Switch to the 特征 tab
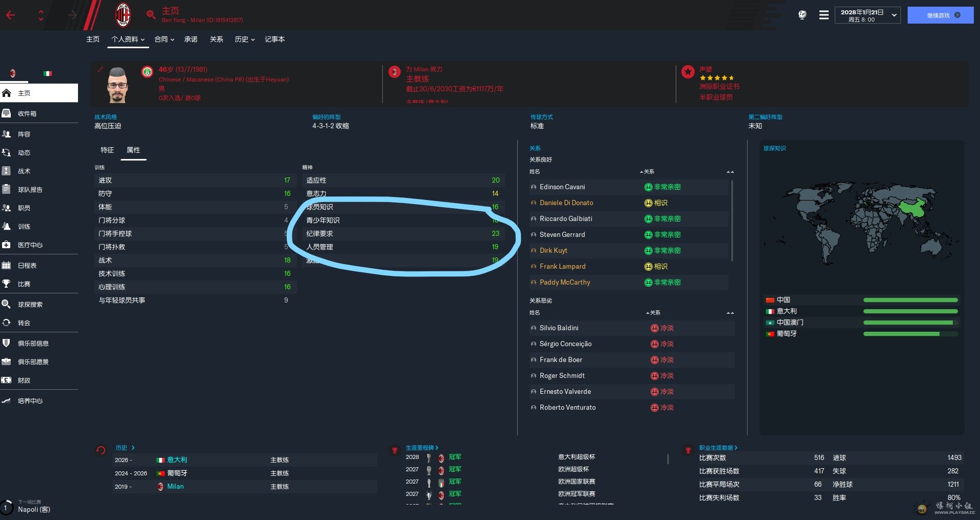The image size is (980, 520). point(107,150)
